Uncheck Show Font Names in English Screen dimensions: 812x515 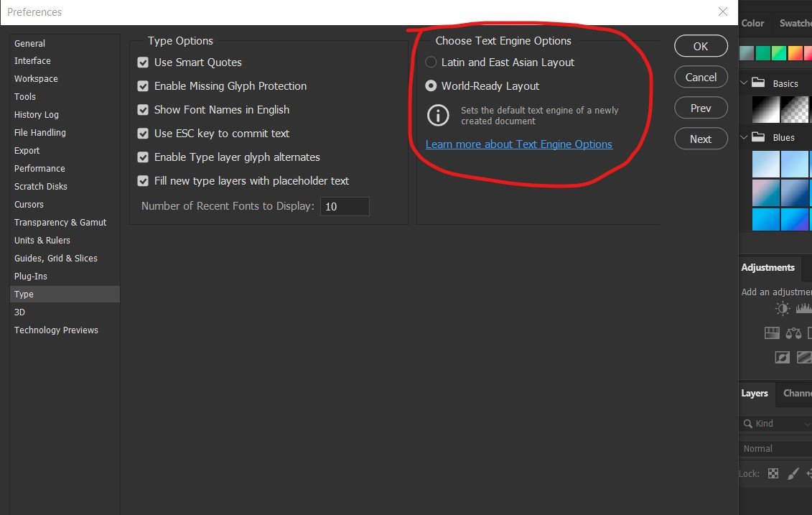(143, 110)
